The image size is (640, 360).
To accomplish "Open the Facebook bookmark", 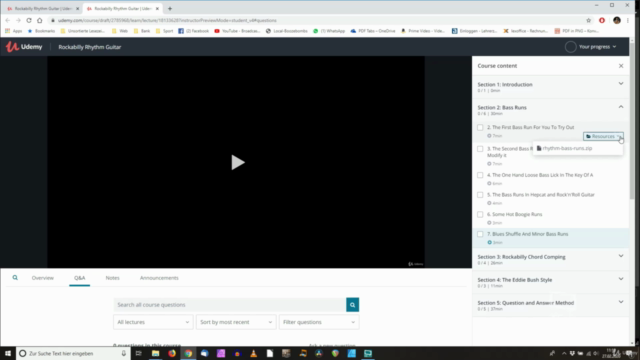I will (193, 31).
